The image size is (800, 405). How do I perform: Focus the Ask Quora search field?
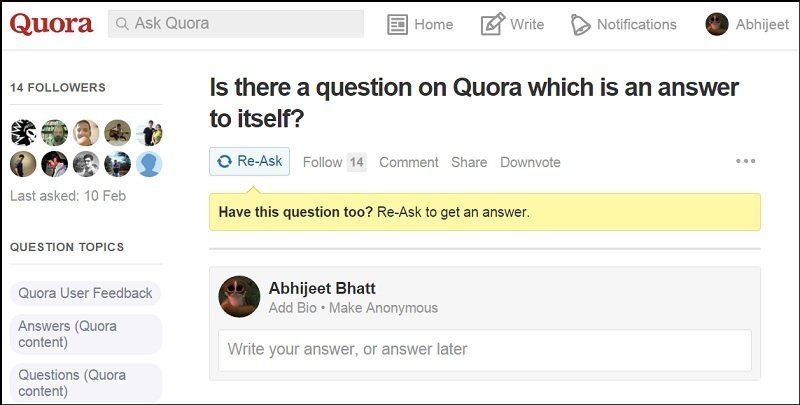coord(236,23)
